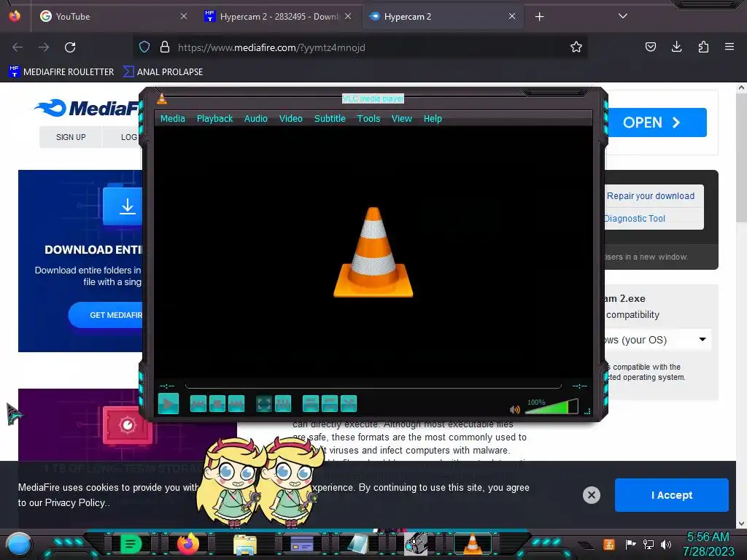Image resolution: width=747 pixels, height=560 pixels.
Task: Adjust the VLC volume slider
Action: [x=551, y=407]
